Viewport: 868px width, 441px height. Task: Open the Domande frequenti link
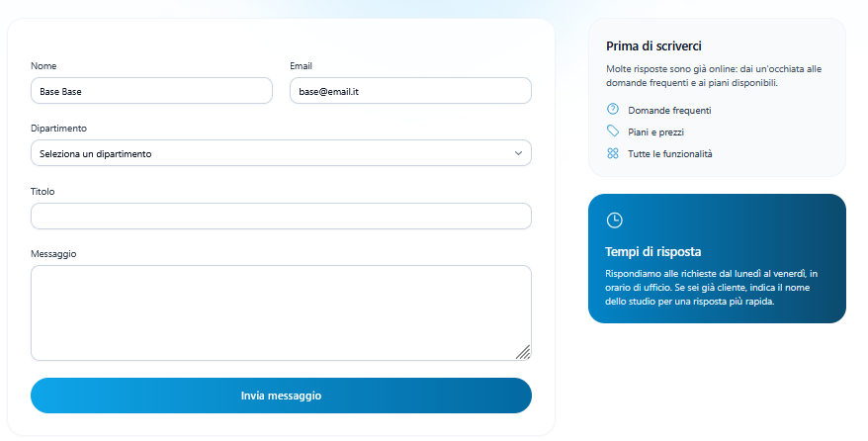pyautogui.click(x=669, y=110)
